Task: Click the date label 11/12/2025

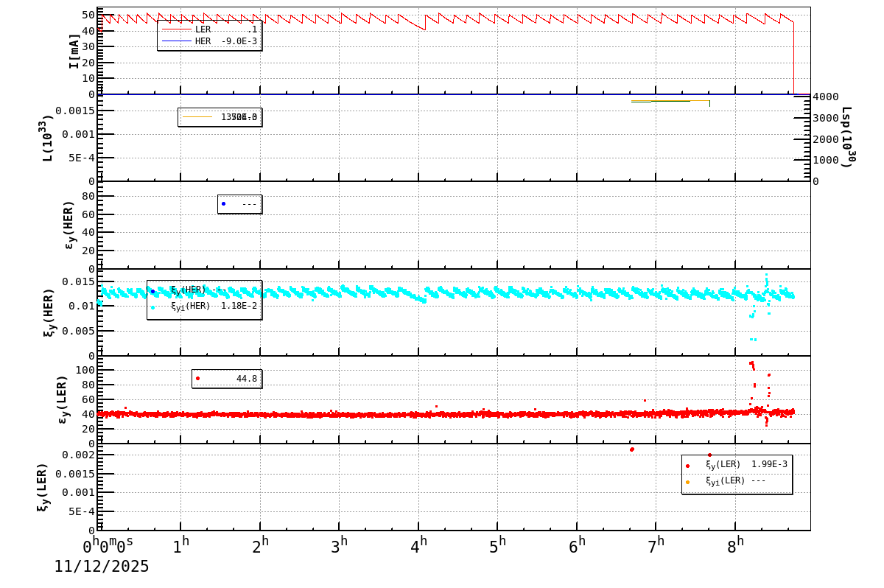Action: [102, 567]
